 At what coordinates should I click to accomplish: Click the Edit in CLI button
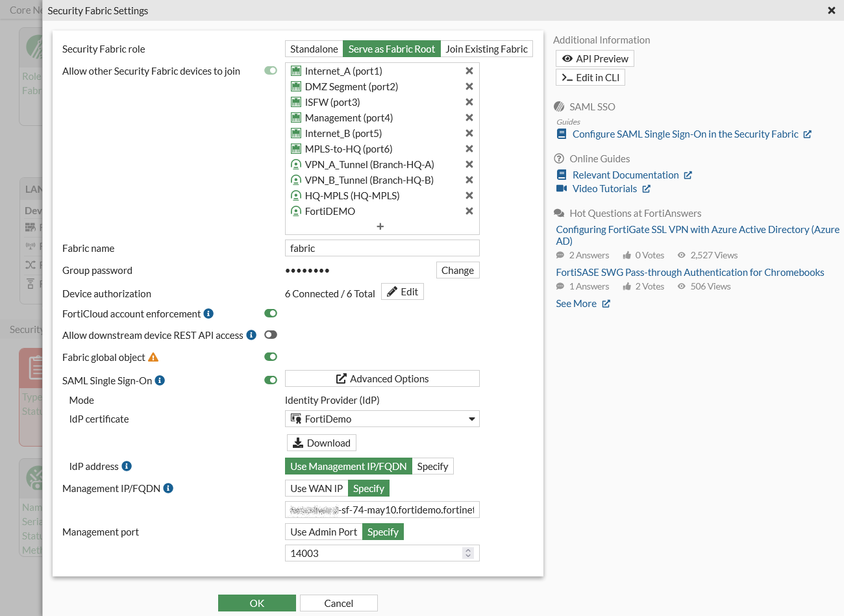(590, 78)
